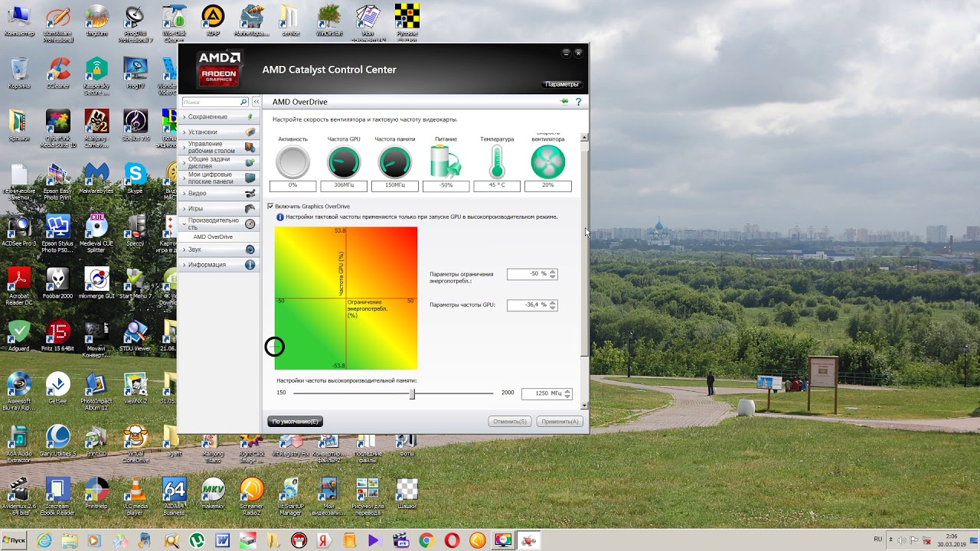This screenshot has height=551, width=980.
Task: Click the GPU frequency stepper arrows
Action: pyautogui.click(x=553, y=305)
